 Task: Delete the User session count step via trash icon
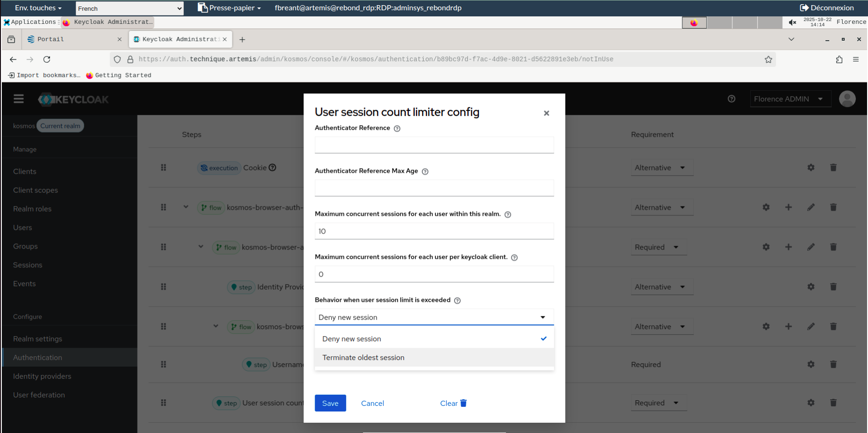[833, 403]
